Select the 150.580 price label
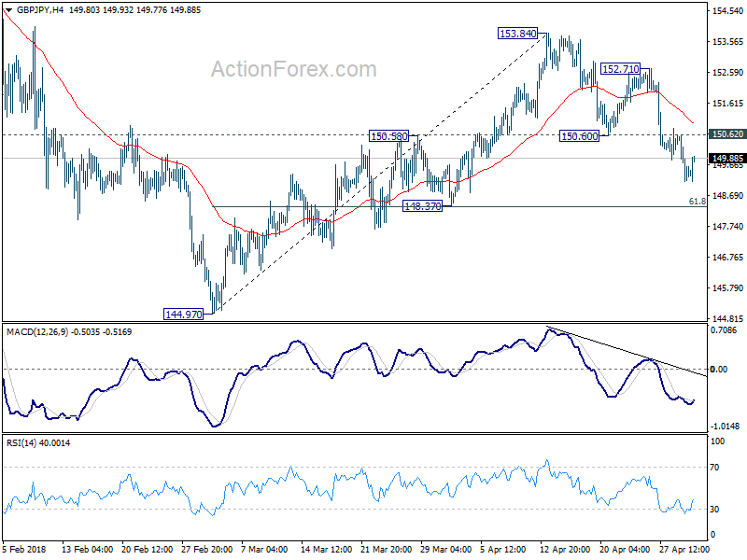Screen dimensions: 747x560 [x=388, y=136]
